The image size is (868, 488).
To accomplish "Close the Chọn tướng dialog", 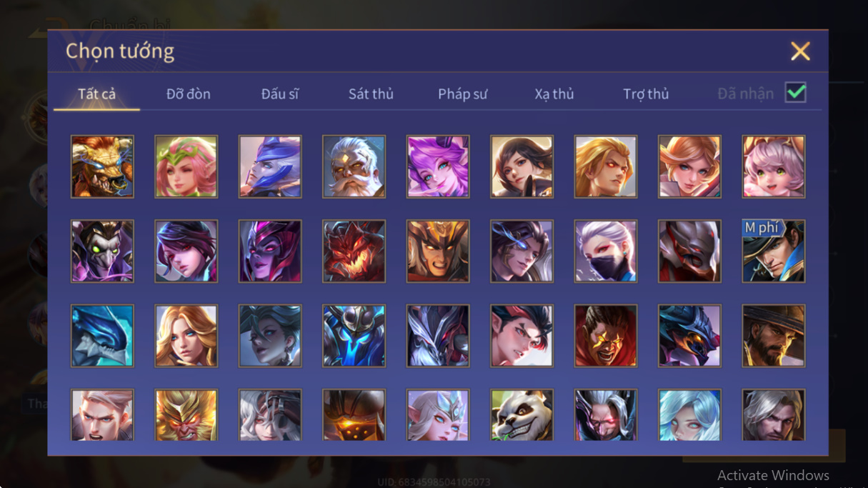I will click(x=800, y=51).
